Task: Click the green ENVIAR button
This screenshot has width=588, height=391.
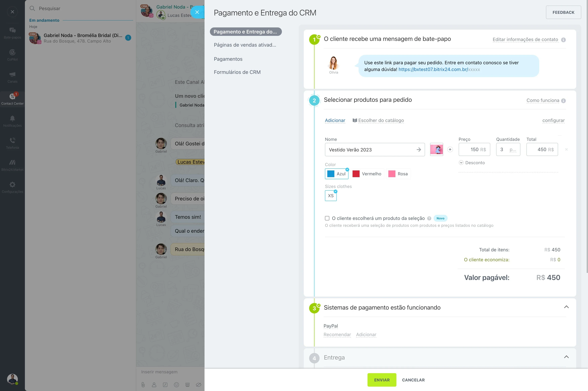Action: [x=382, y=380]
